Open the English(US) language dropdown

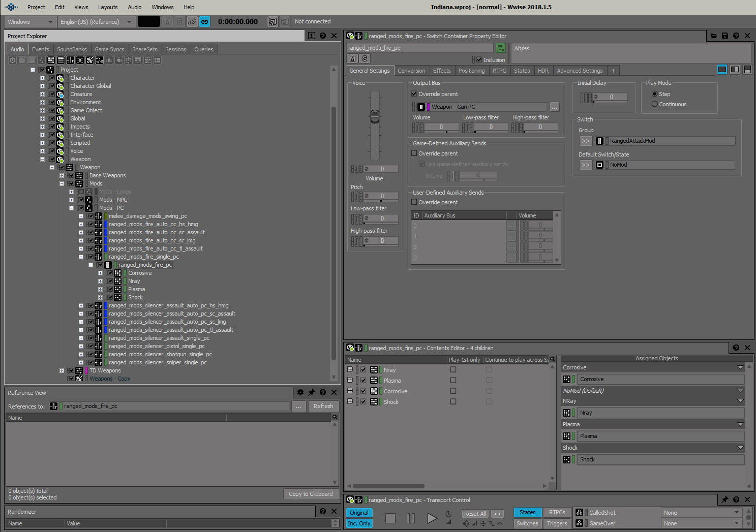coord(96,22)
